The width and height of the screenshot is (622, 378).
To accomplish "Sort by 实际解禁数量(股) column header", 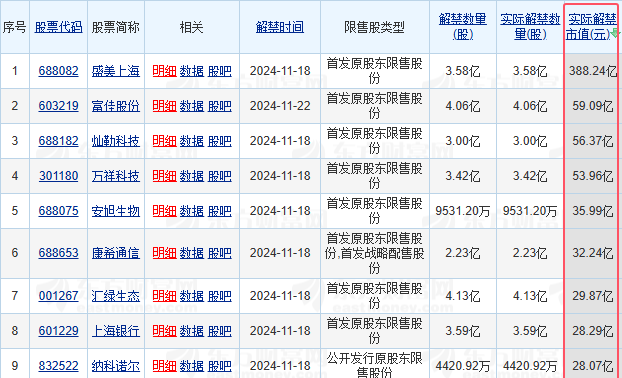I will [x=530, y=27].
